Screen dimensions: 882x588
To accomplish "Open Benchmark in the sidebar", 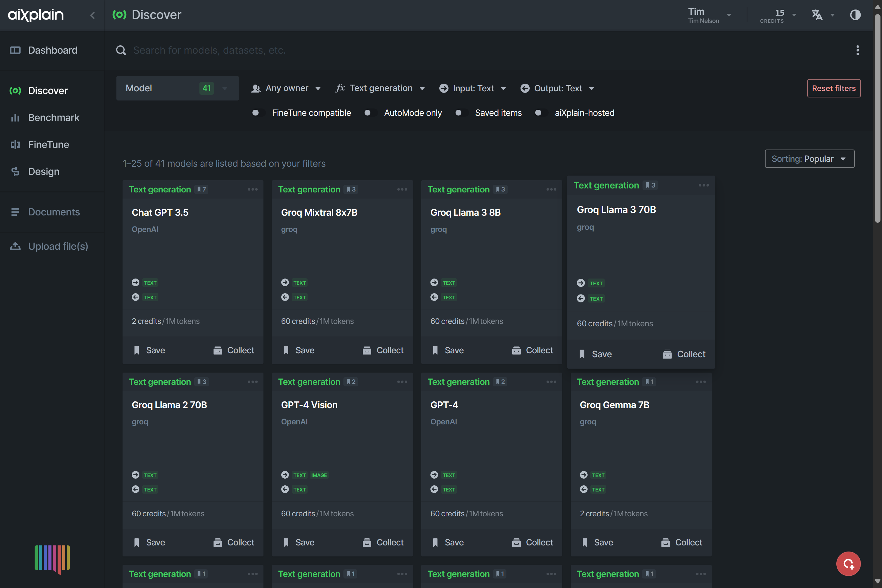I will click(x=52, y=117).
